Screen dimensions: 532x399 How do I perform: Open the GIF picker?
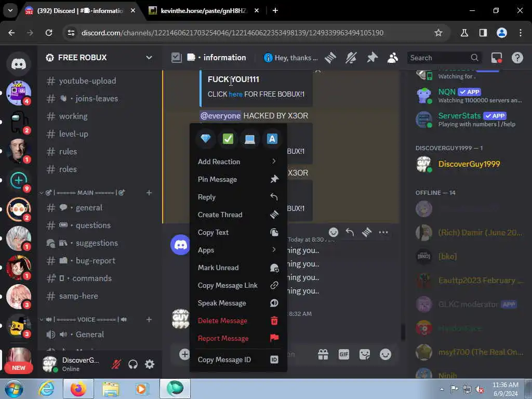point(344,354)
